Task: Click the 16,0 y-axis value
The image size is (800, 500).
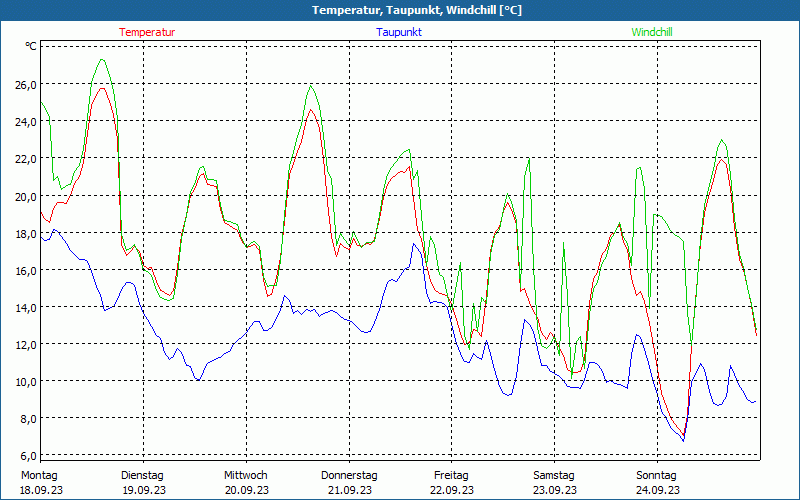Action: (x=26, y=271)
